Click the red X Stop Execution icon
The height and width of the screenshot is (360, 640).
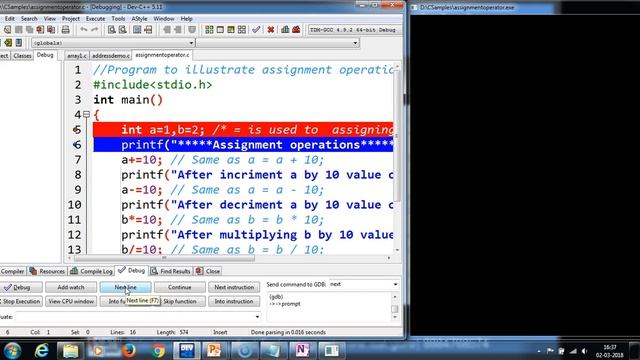271,30
